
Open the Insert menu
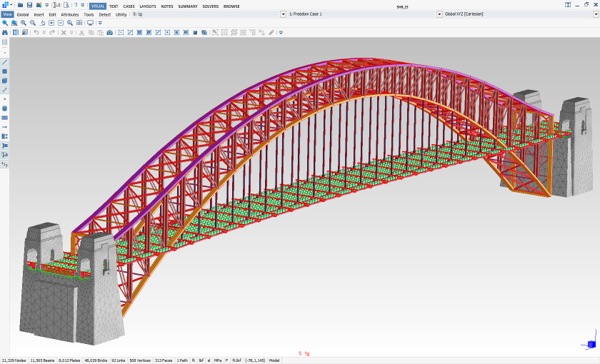39,14
